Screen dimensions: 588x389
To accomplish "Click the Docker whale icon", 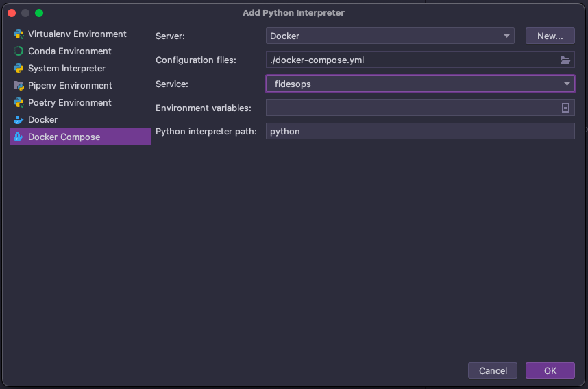I will pyautogui.click(x=19, y=120).
